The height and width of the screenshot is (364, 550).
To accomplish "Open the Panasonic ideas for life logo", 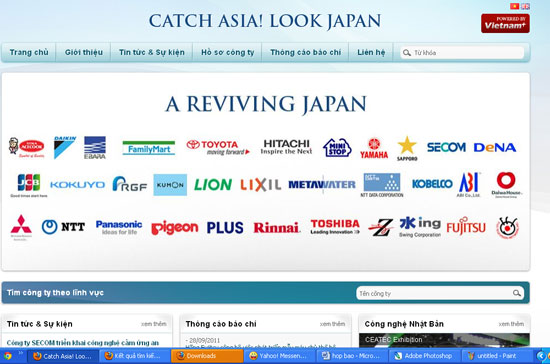I will [x=119, y=227].
